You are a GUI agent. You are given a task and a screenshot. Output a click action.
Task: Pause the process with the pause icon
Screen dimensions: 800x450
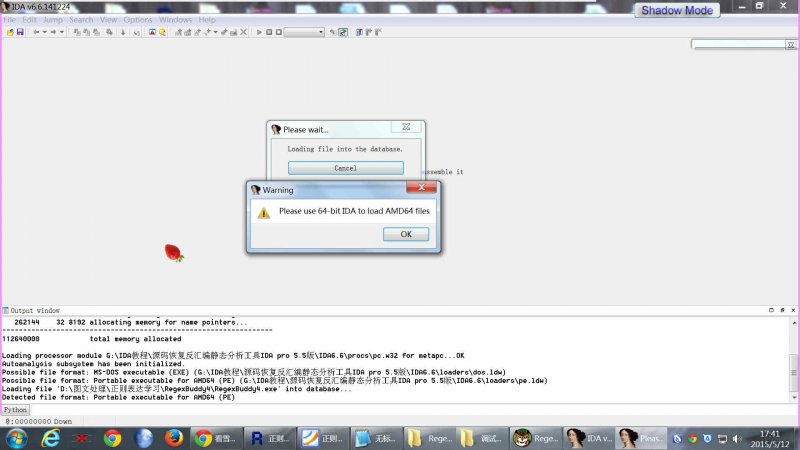(x=269, y=32)
